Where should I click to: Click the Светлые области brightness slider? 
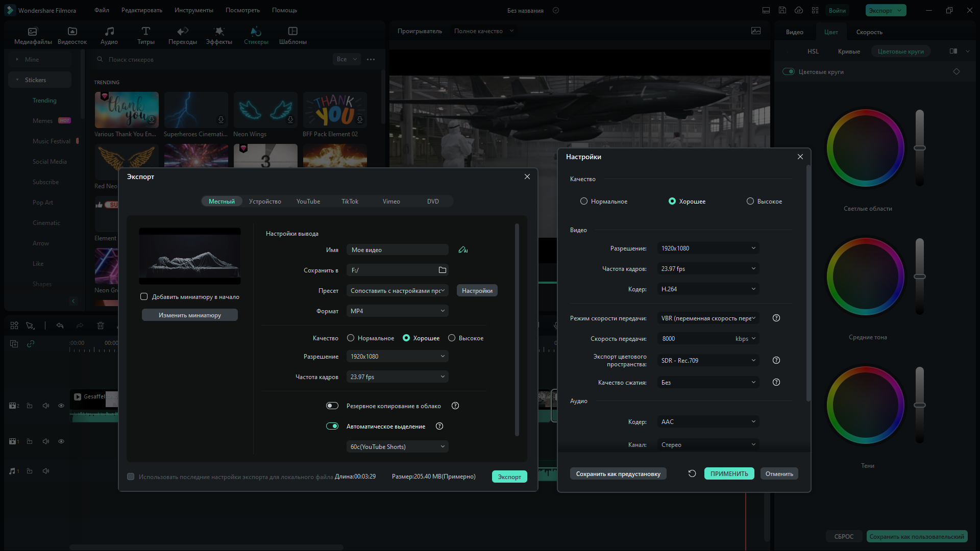coord(920,148)
